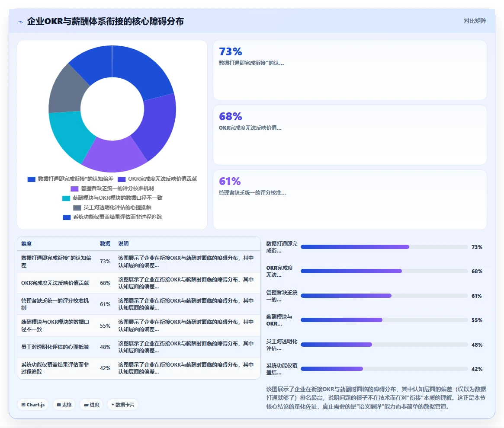Click the summary paragraph below the progress bars
This screenshot has width=504, height=428.
click(x=376, y=398)
